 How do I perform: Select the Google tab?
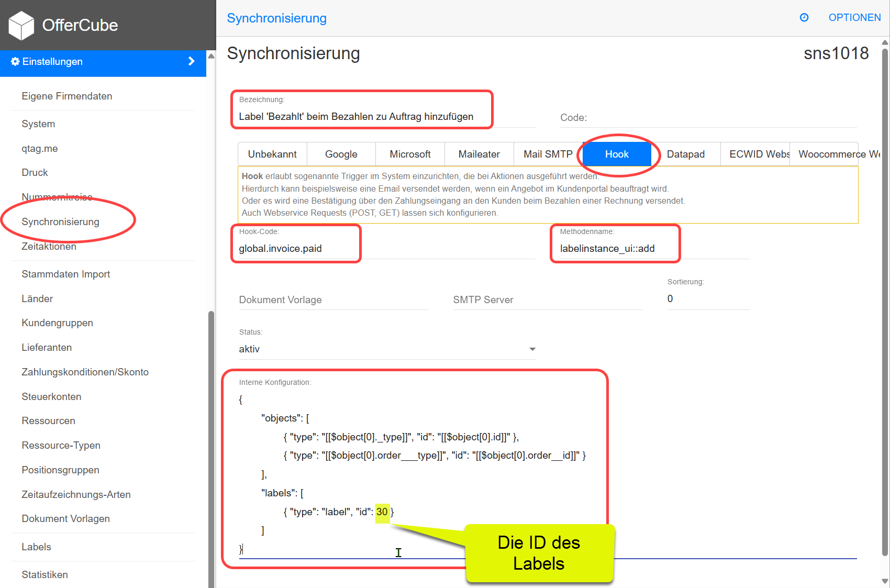[x=341, y=154]
